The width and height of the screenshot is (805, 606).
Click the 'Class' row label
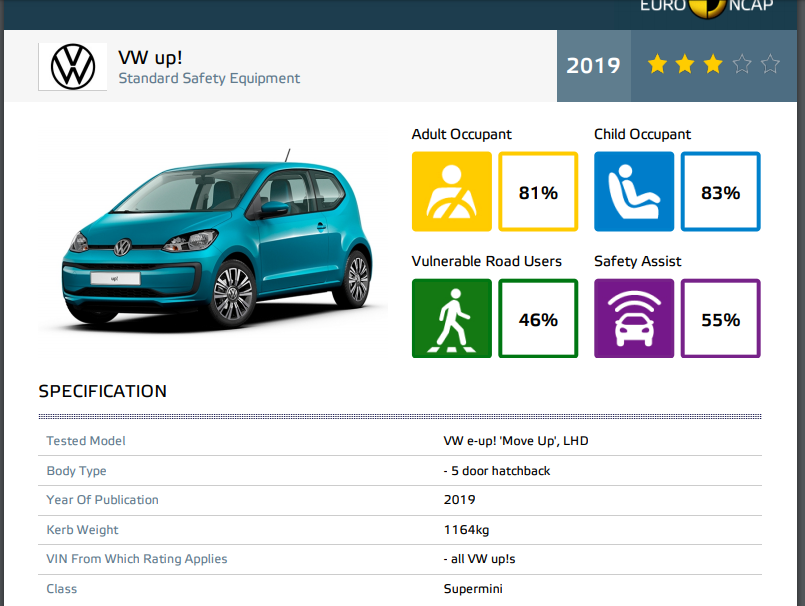pos(62,589)
